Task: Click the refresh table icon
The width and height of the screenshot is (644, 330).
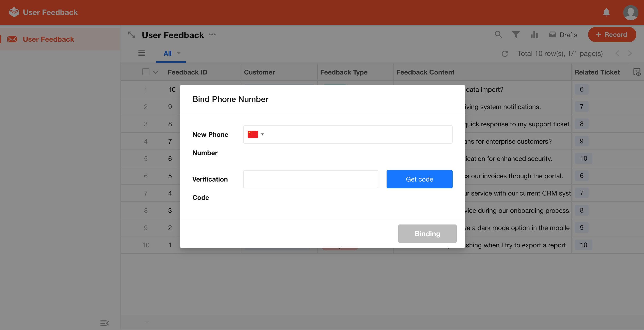Action: point(505,54)
